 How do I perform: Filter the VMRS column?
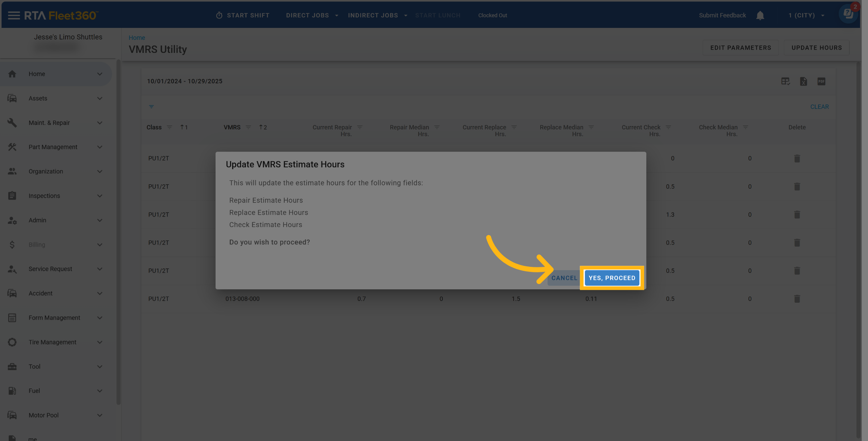click(248, 127)
